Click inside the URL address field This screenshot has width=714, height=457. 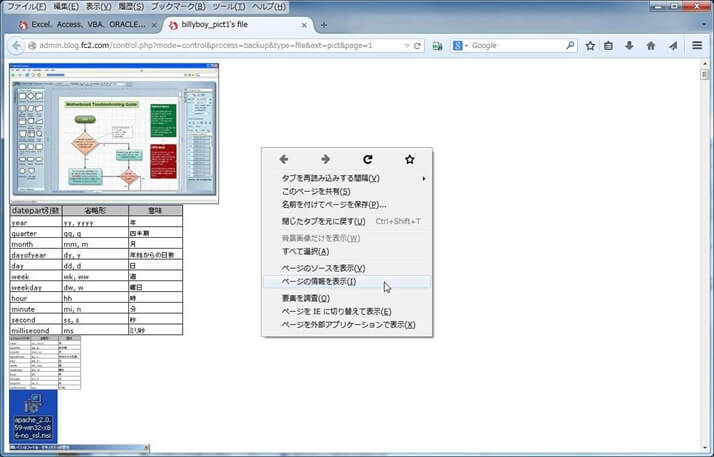[x=219, y=46]
